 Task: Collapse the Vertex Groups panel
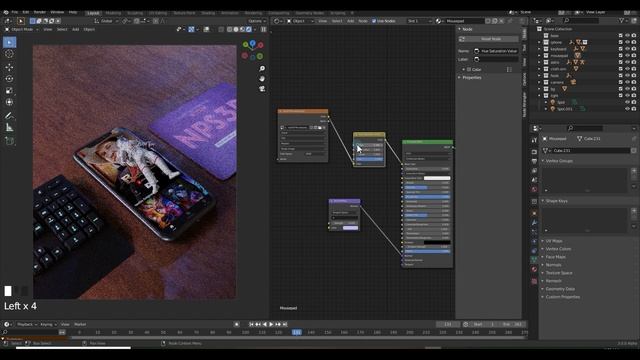pyautogui.click(x=559, y=161)
